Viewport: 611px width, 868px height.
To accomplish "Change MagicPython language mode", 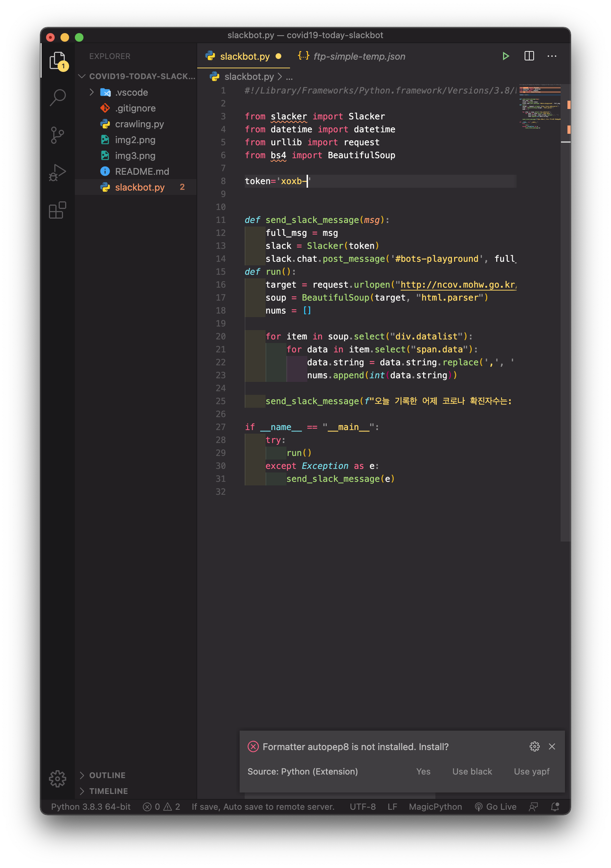I will [x=435, y=807].
